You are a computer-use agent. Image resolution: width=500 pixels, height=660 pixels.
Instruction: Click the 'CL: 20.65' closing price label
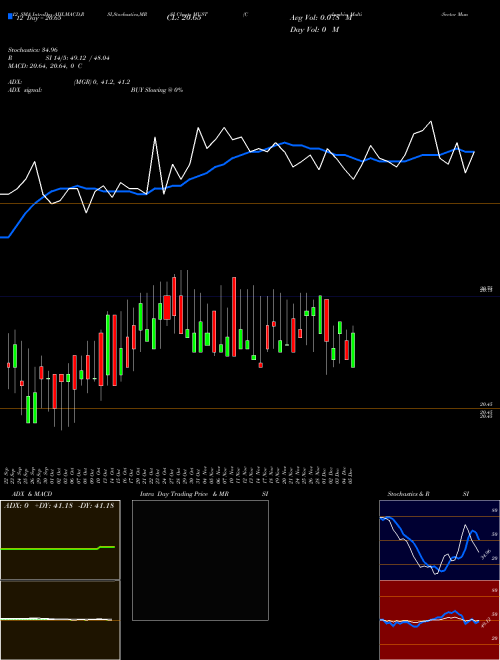184,18
